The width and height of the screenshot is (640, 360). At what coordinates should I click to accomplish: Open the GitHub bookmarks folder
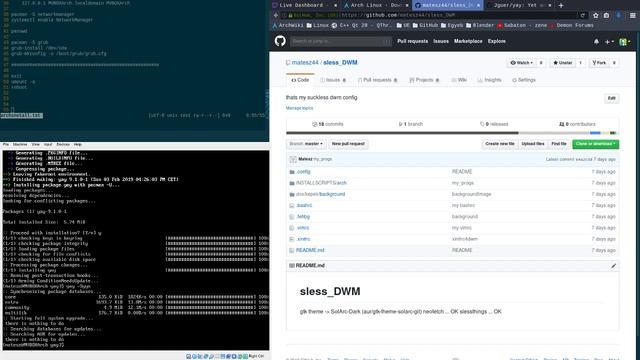pos(425,25)
